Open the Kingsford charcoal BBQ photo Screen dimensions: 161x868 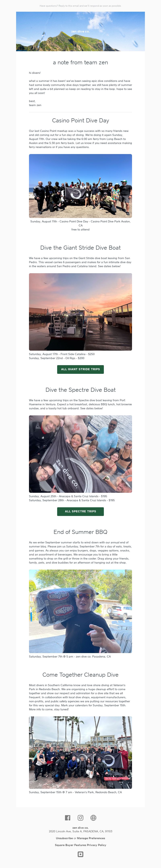[x=80, y=611]
